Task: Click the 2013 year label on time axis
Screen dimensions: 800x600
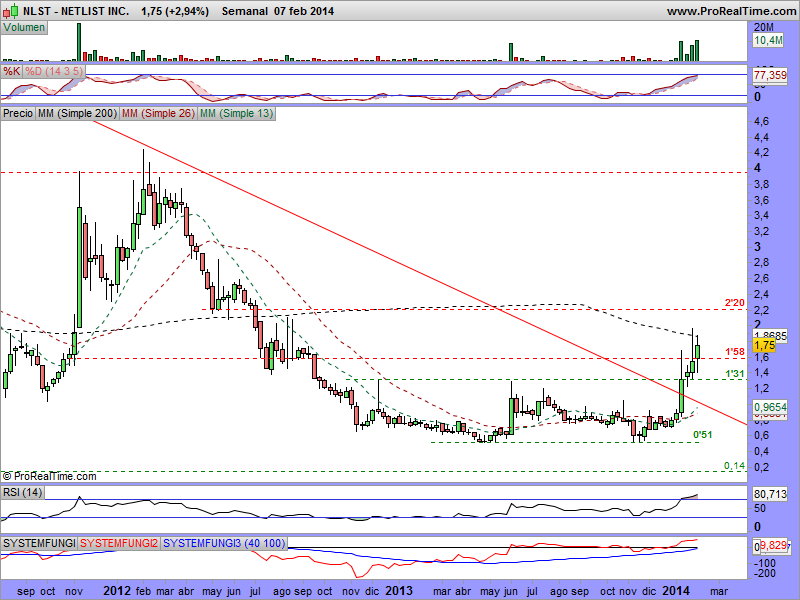Action: 398,590
